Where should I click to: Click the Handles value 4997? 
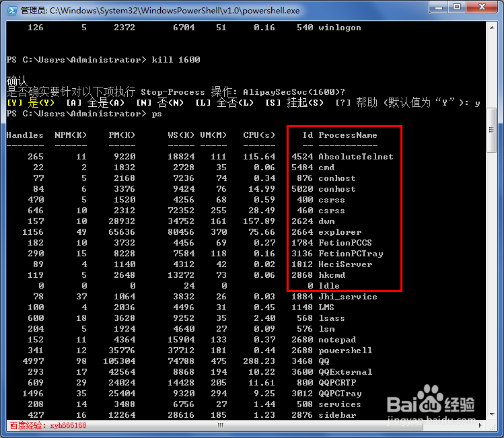click(x=33, y=361)
